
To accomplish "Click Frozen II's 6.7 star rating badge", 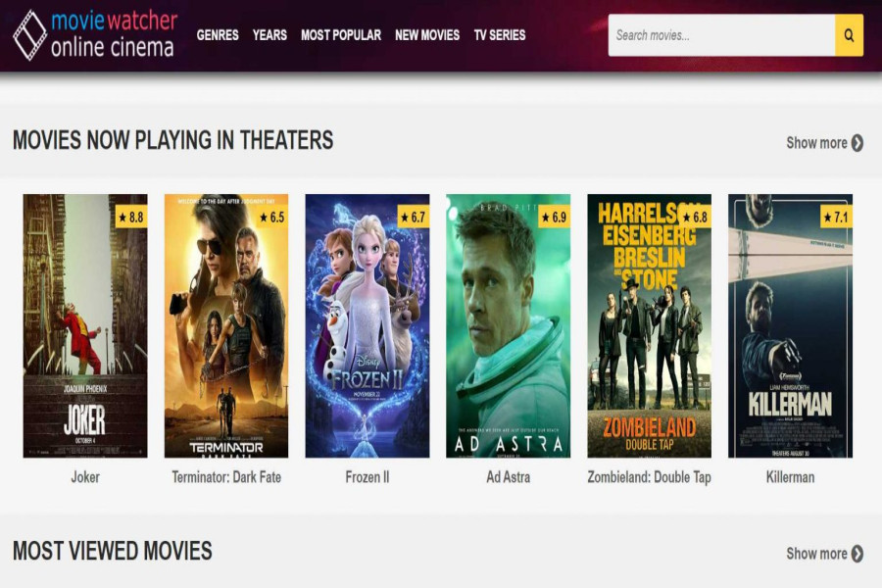I will [413, 218].
